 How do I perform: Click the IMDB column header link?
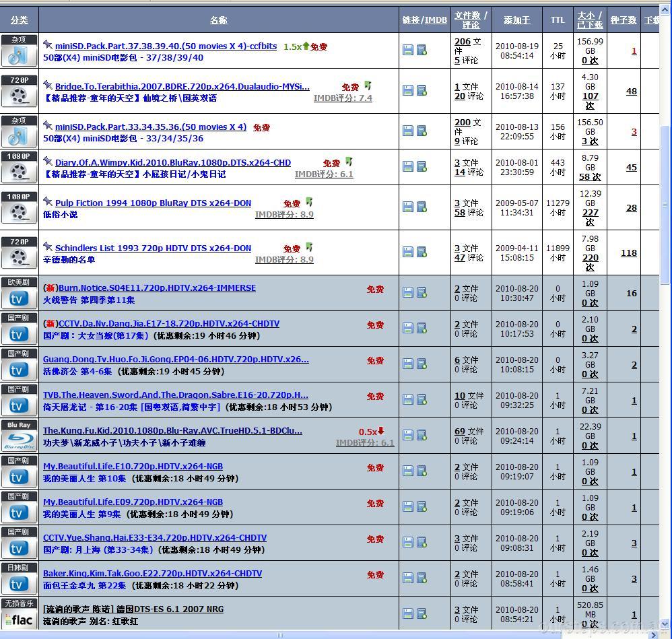point(436,20)
